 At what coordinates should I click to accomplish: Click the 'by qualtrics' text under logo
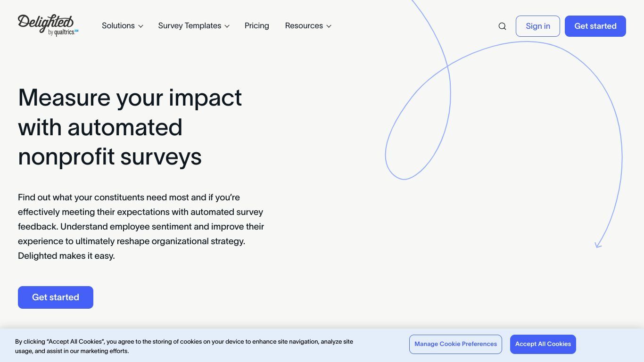tap(63, 33)
